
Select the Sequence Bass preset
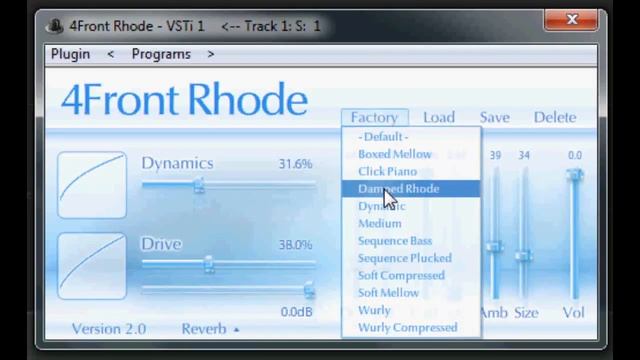click(411, 241)
